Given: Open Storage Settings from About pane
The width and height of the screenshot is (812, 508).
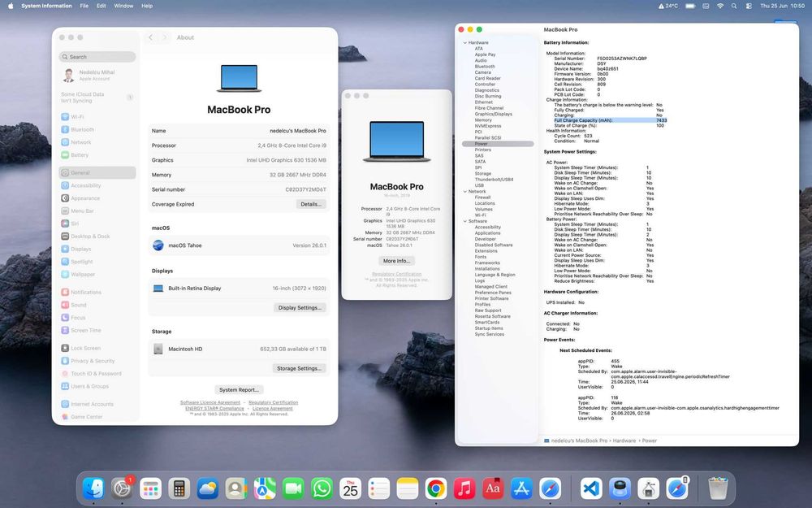Looking at the screenshot, I should (299, 368).
